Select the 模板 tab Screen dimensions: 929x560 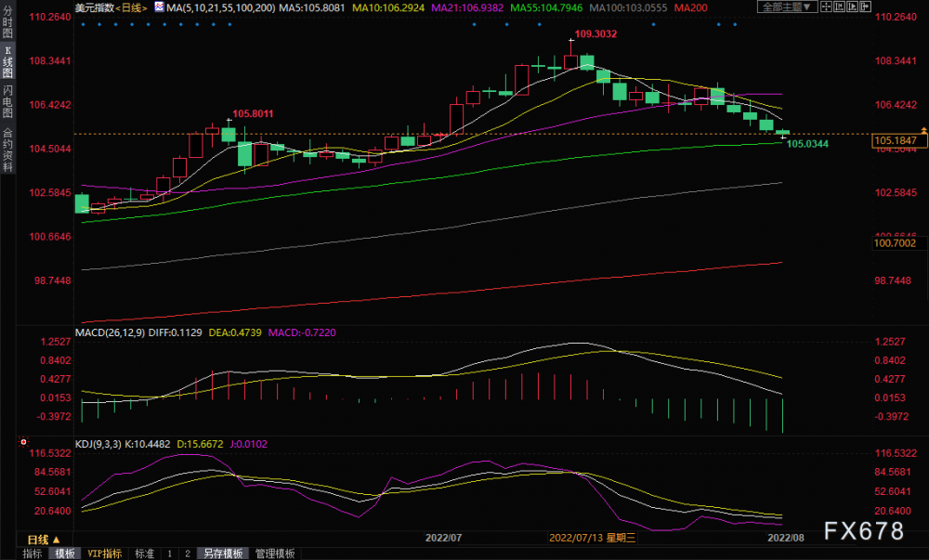65,553
